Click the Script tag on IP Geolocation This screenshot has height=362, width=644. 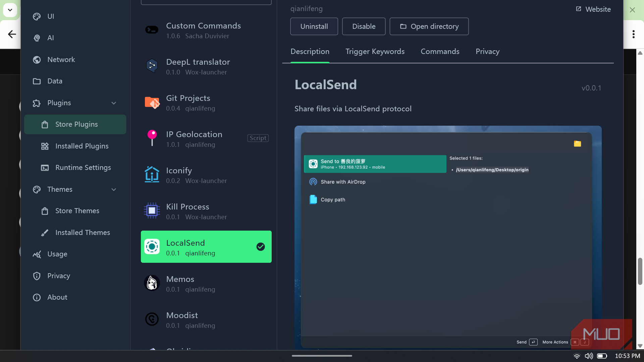(258, 138)
